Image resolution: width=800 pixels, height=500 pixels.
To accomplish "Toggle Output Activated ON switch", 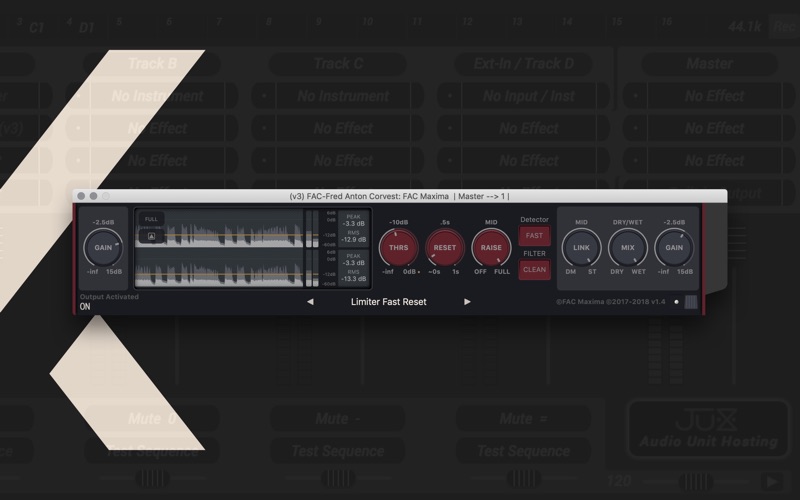I will 85,307.
